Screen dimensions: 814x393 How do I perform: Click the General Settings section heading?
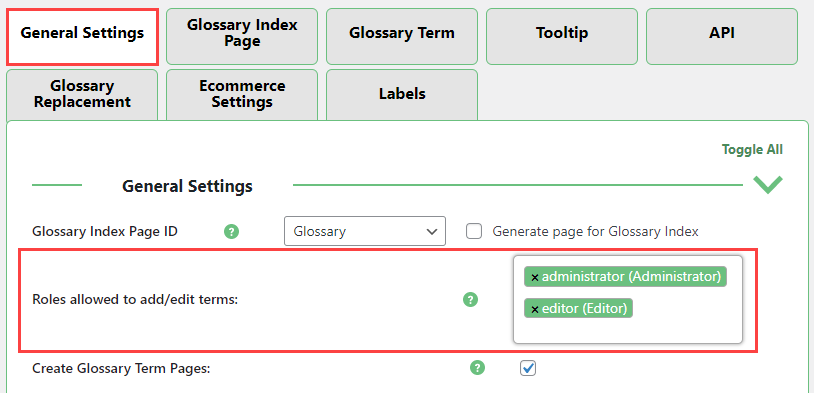pyautogui.click(x=187, y=186)
